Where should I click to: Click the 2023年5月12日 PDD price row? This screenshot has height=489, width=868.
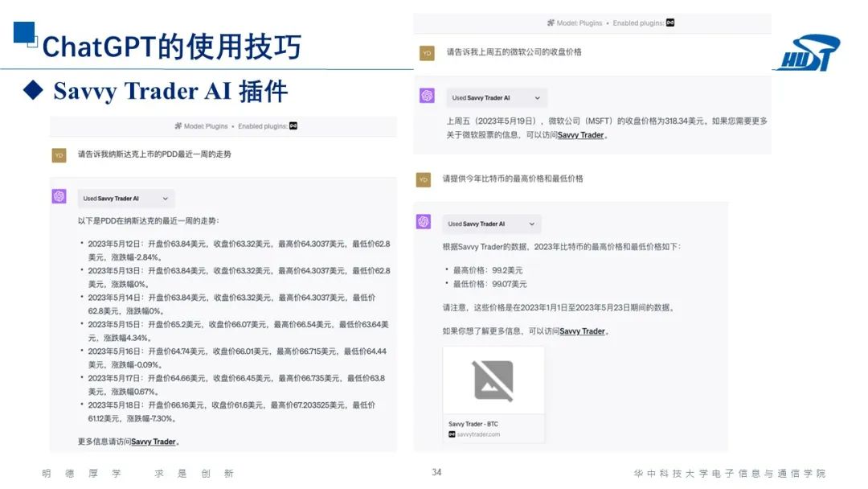238,250
